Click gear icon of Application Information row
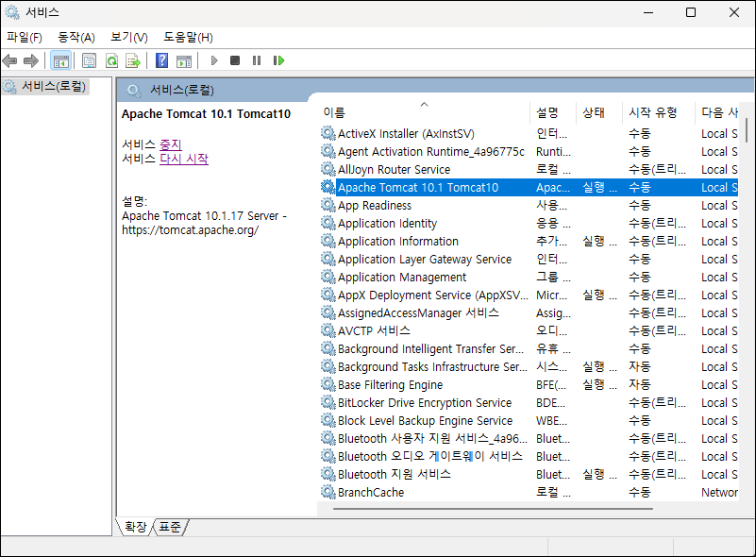Viewport: 756px width, 557px height. [328, 241]
